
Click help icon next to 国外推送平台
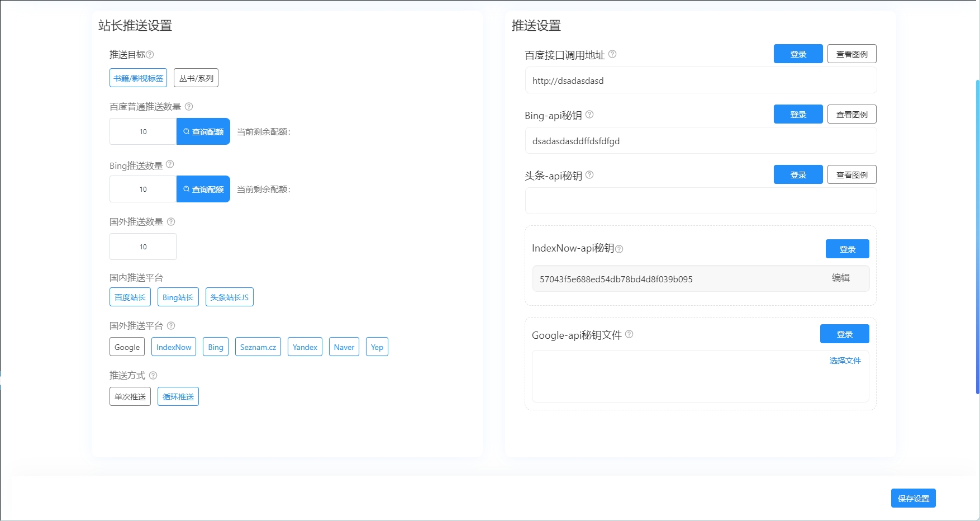[171, 325]
